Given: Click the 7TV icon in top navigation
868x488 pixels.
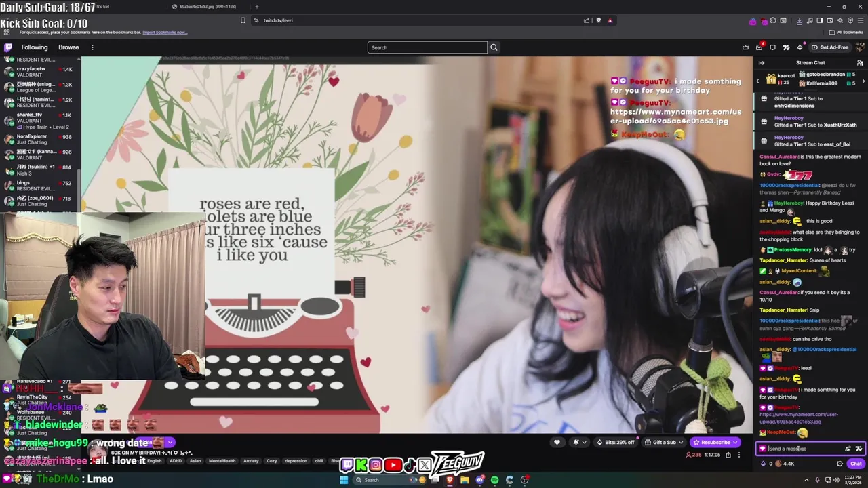Looking at the screenshot, I should [786, 47].
